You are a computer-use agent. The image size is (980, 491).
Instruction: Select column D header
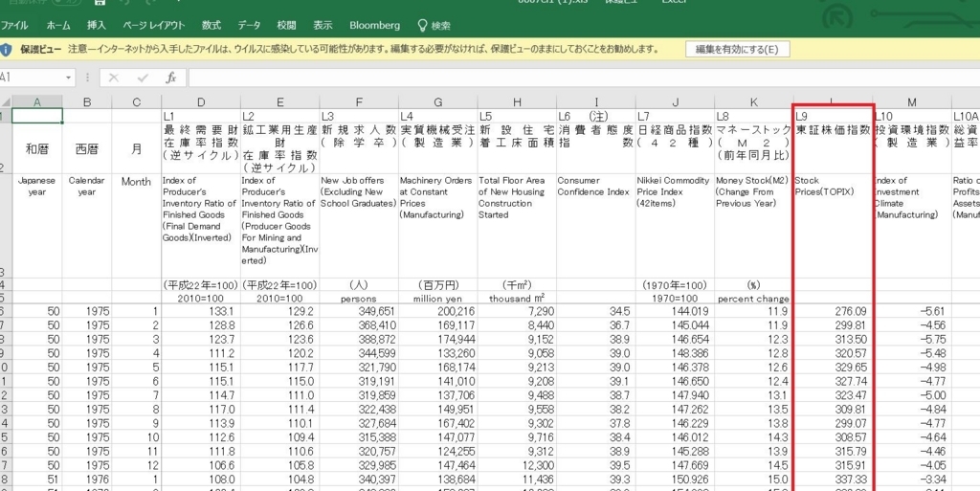(x=201, y=101)
